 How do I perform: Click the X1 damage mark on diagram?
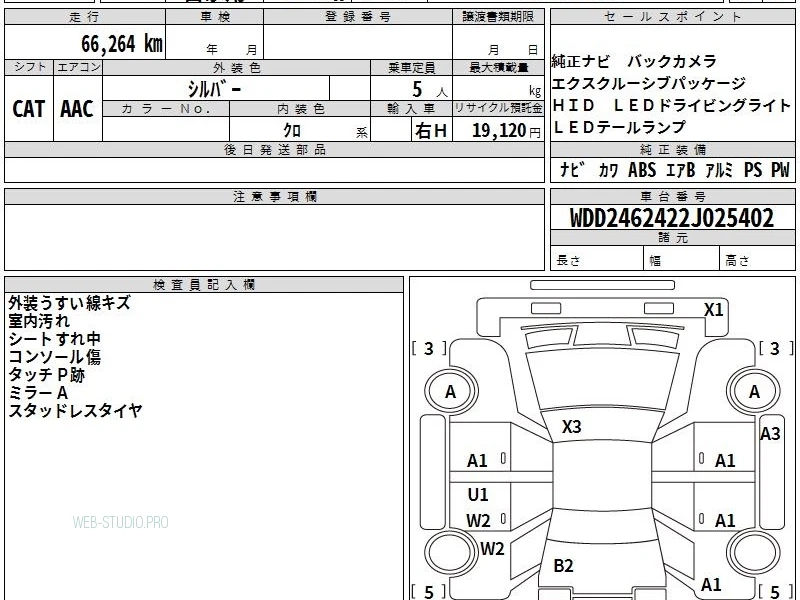pos(713,310)
